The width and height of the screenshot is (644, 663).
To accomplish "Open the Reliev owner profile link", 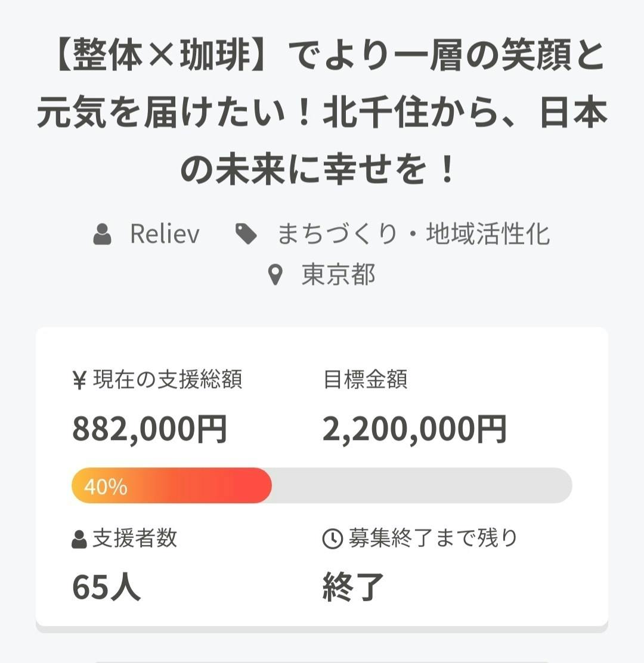I will (165, 234).
